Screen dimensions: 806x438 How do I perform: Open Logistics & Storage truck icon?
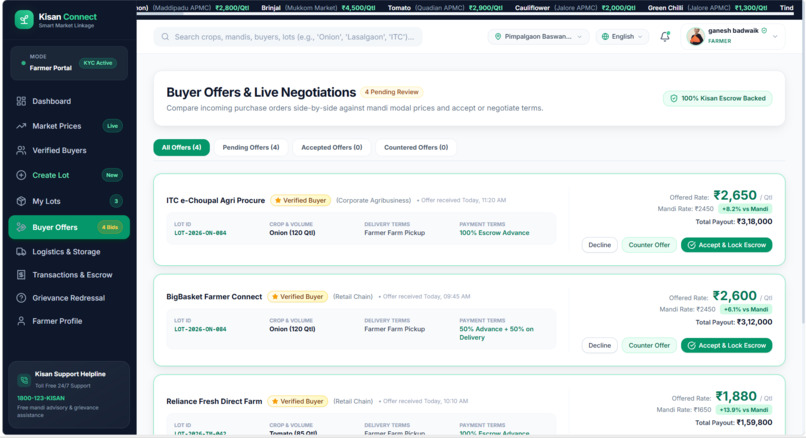(21, 252)
